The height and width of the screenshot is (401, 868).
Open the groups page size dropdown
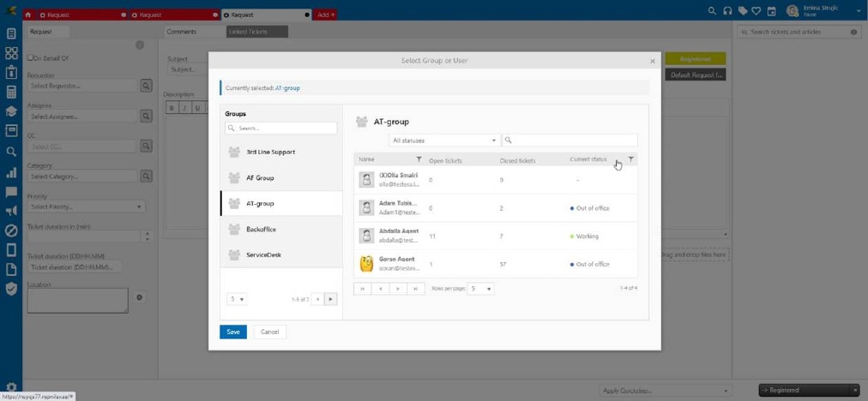click(x=237, y=299)
